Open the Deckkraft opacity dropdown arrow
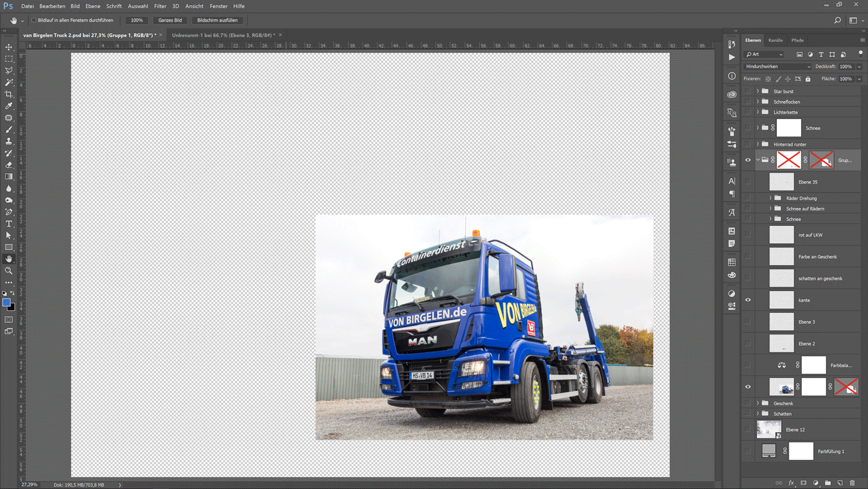This screenshot has height=489, width=868. click(859, 66)
